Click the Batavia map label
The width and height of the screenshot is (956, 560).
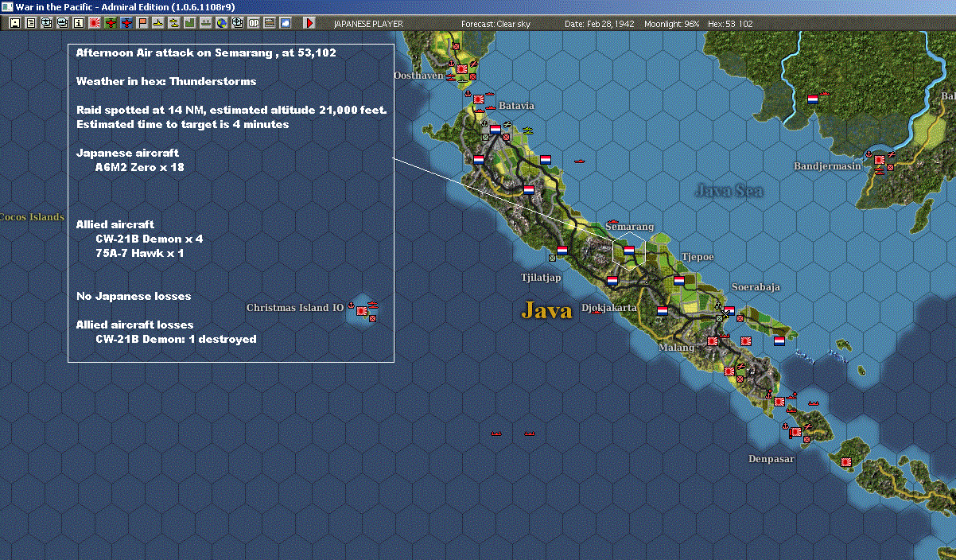point(517,106)
